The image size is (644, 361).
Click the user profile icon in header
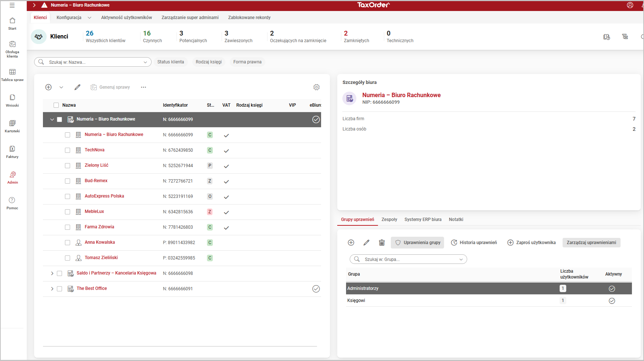coord(630,5)
